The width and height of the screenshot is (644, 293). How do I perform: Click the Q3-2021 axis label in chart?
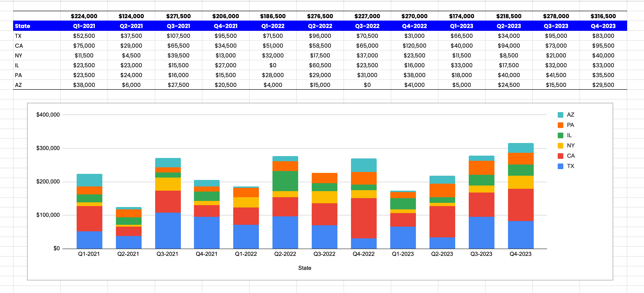tap(167, 254)
